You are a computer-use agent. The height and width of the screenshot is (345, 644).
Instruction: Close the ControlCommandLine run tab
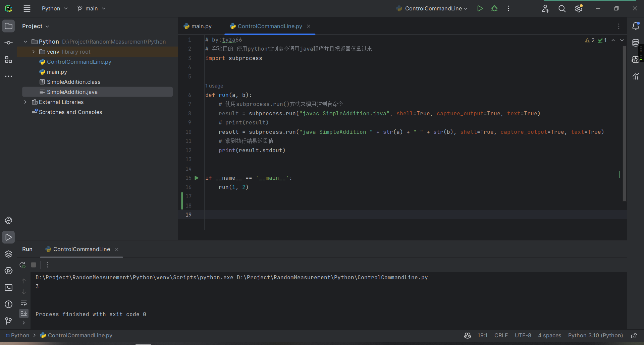(x=117, y=249)
